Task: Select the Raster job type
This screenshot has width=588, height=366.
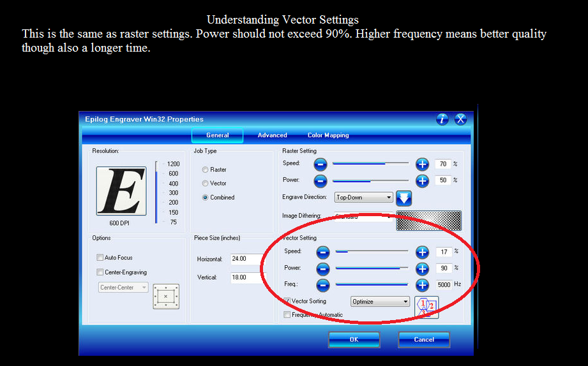Action: (x=205, y=170)
